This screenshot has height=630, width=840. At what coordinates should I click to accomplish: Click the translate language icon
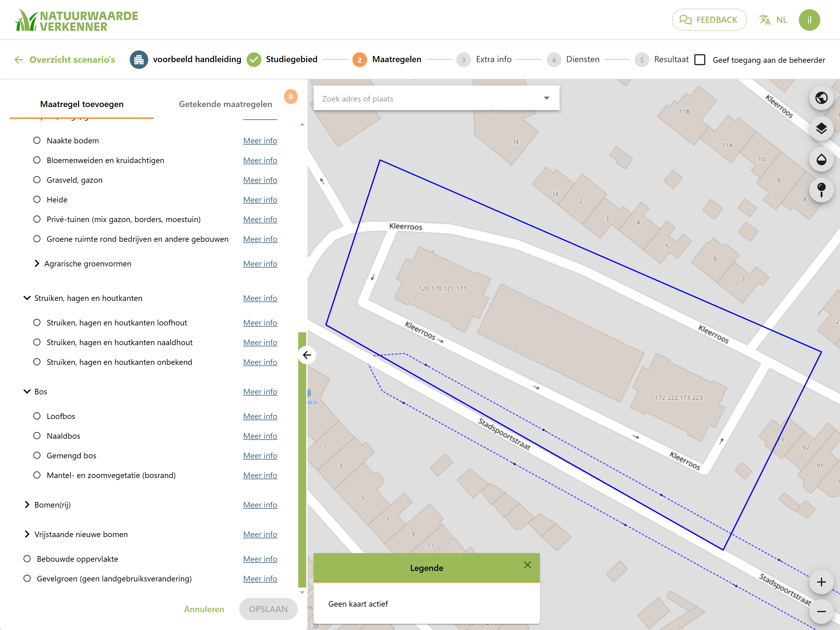[764, 20]
